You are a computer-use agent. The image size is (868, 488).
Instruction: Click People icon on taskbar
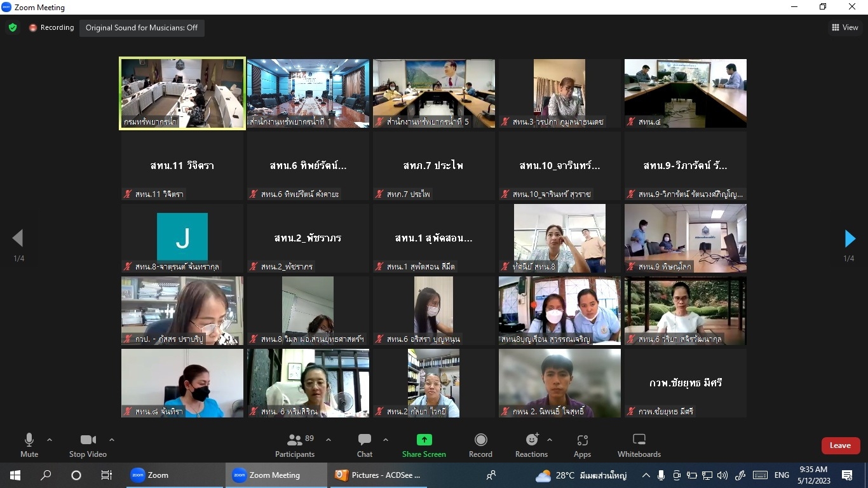[491, 475]
